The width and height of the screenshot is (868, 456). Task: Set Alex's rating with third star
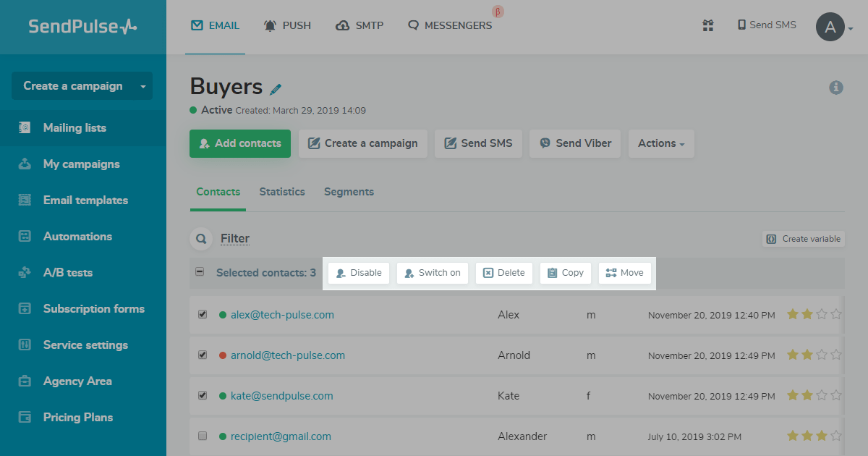[x=822, y=314]
